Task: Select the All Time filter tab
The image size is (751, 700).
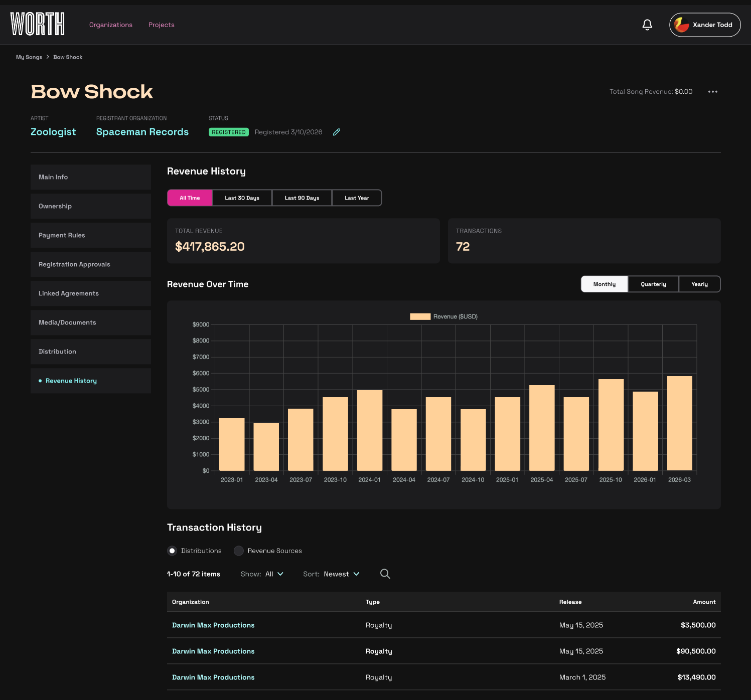Action: pyautogui.click(x=190, y=198)
